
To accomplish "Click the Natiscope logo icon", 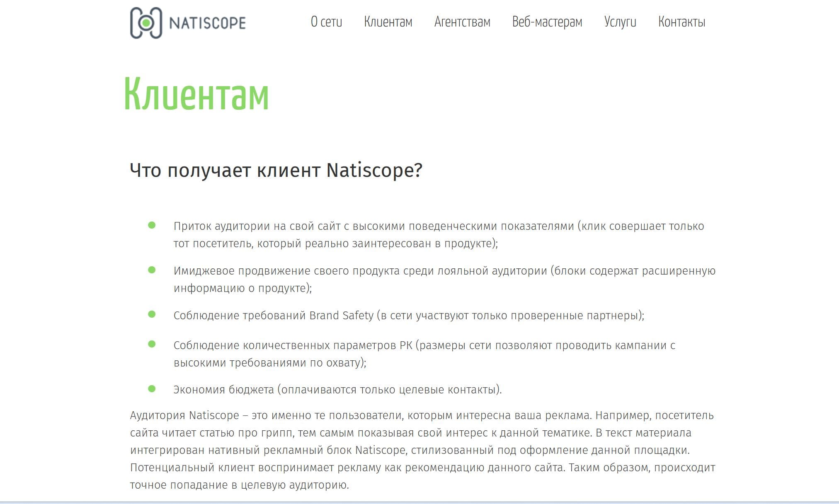I will 145,23.
